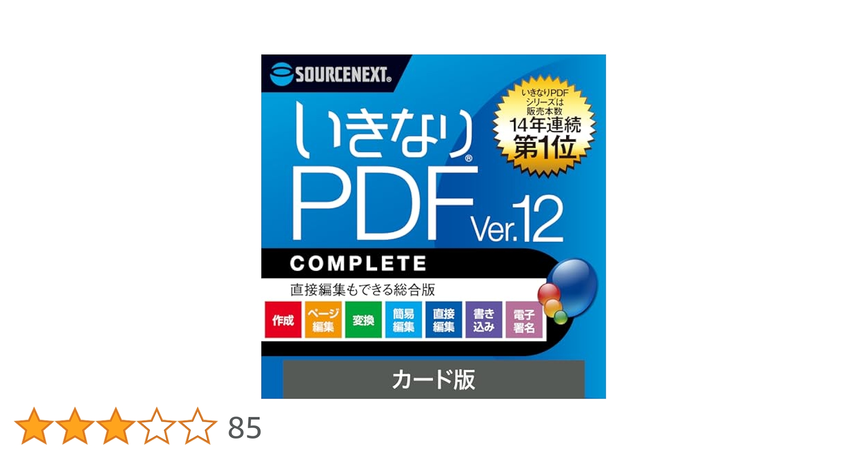
Task: Click the dark blue 直接編集 tile
Action: click(444, 320)
